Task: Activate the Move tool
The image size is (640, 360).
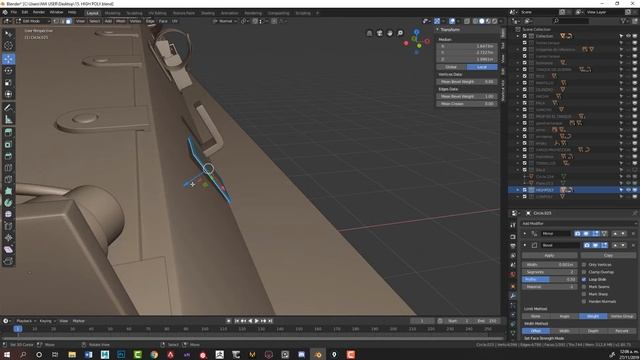Action: pyautogui.click(x=8, y=59)
